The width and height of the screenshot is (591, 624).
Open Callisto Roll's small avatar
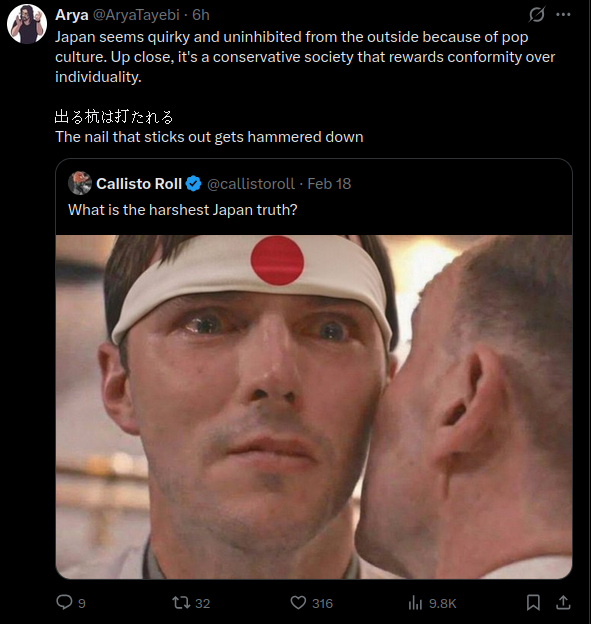(80, 183)
